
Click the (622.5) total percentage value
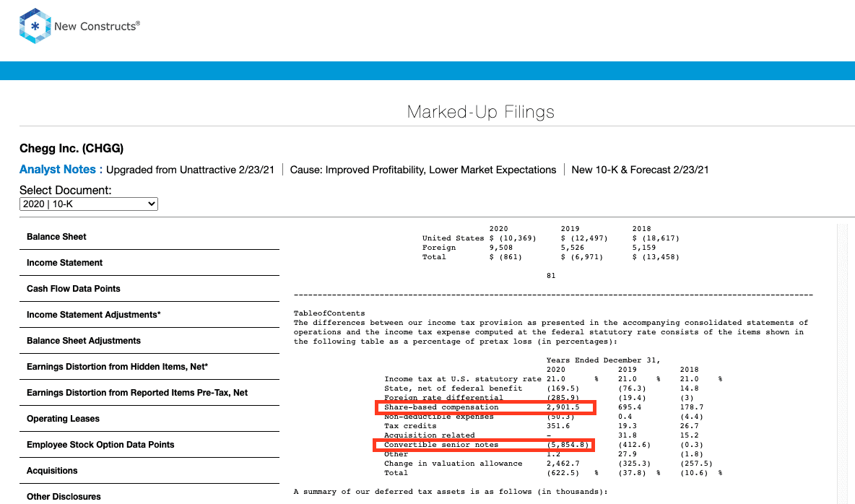(563, 473)
